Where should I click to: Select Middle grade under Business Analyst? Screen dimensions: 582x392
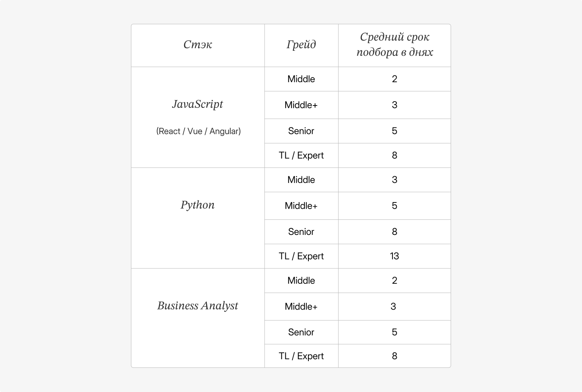pyautogui.click(x=301, y=281)
